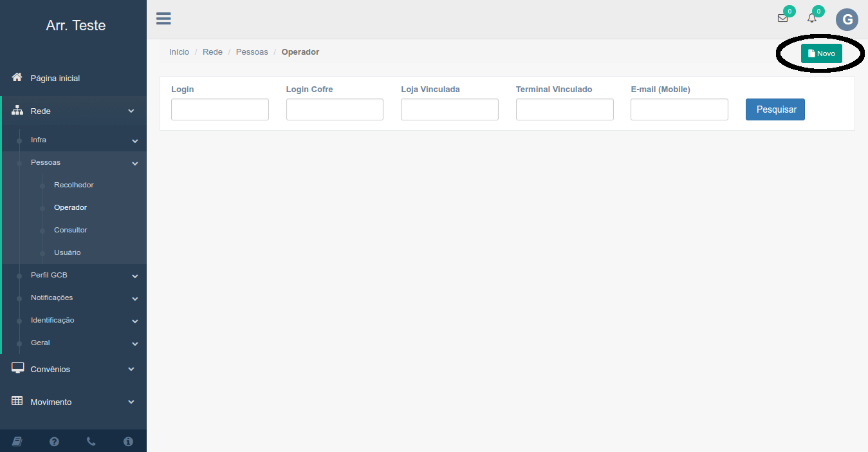
Task: Click the book icon in sidebar footer
Action: (17, 441)
